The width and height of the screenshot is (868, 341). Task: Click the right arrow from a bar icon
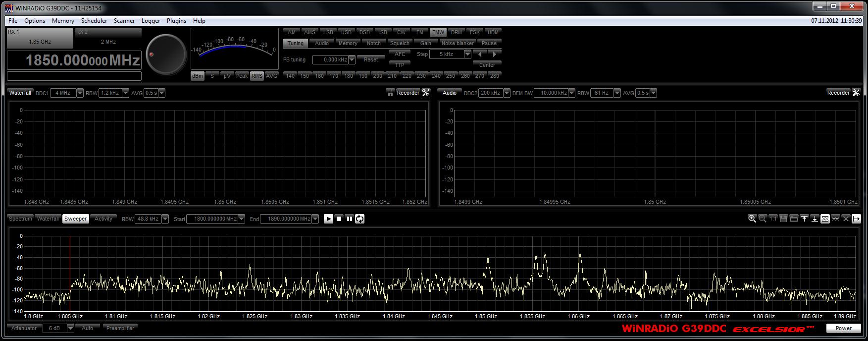tap(856, 219)
